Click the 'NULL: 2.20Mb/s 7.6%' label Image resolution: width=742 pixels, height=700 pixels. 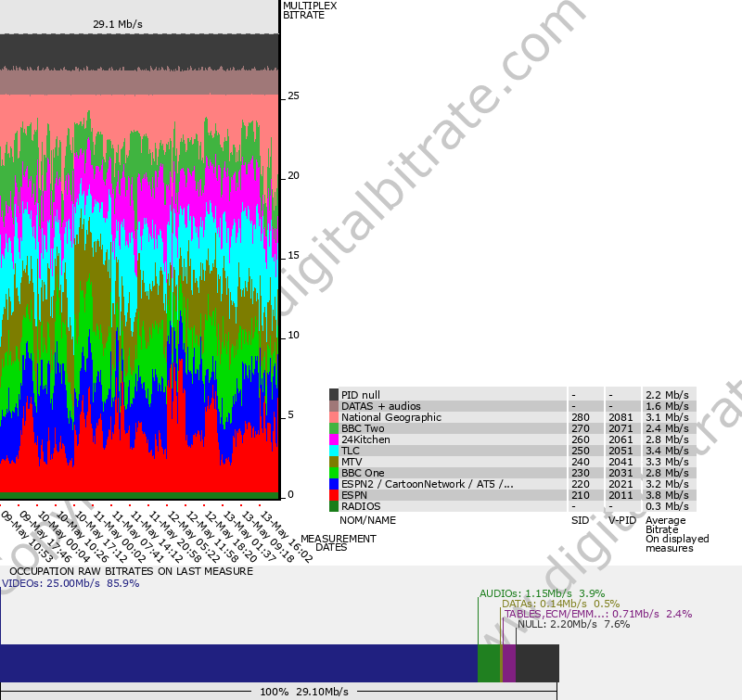(x=573, y=624)
